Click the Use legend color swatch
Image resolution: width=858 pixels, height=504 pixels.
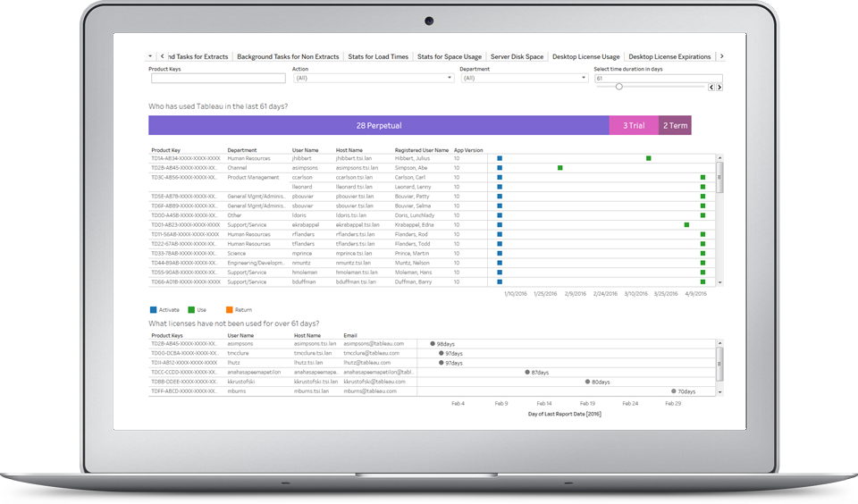(191, 310)
